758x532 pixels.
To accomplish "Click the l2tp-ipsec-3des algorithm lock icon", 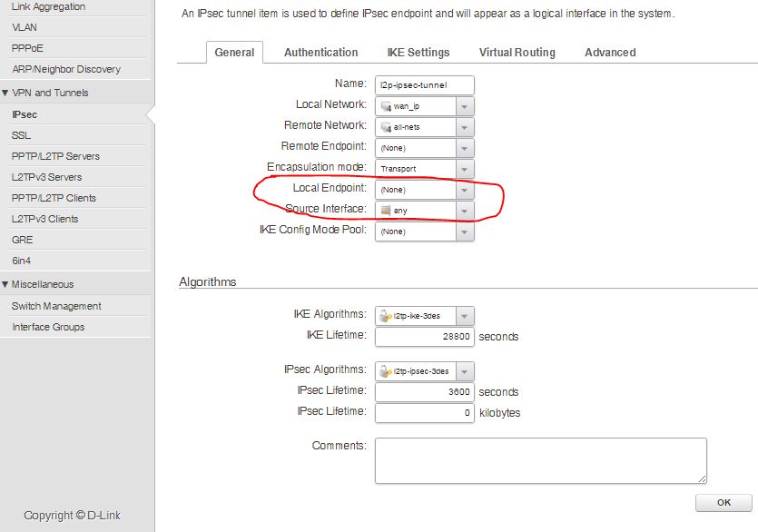I will (385, 371).
